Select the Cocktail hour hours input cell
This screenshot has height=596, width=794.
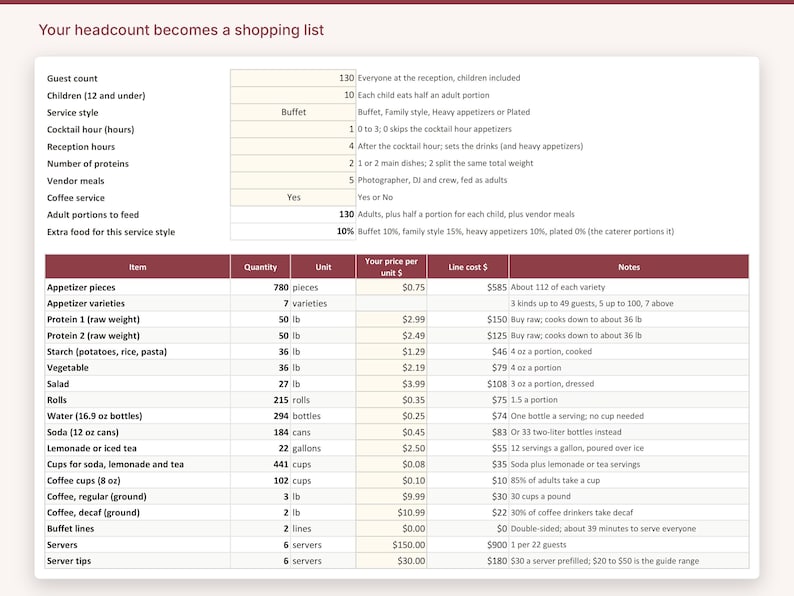click(293, 129)
